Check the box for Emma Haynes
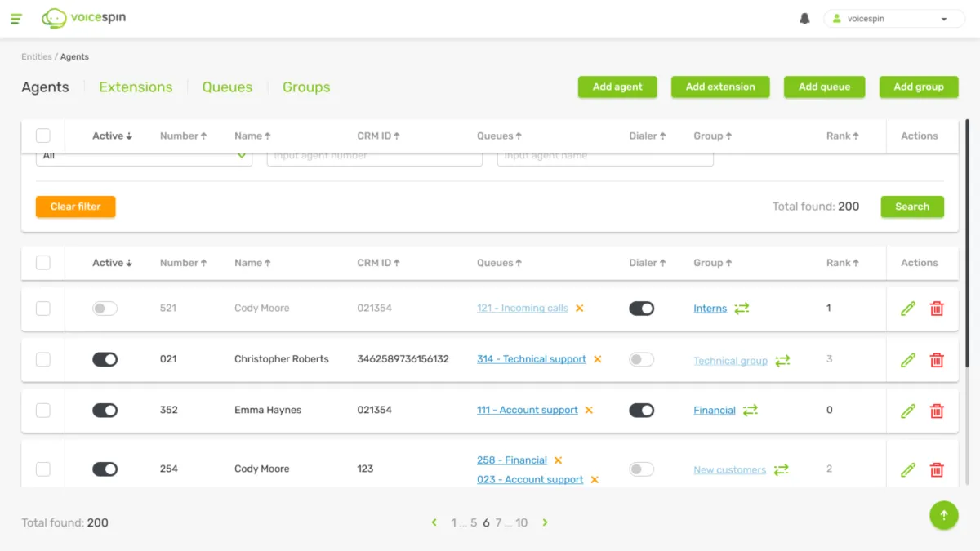Viewport: 980px width, 551px height. (43, 411)
